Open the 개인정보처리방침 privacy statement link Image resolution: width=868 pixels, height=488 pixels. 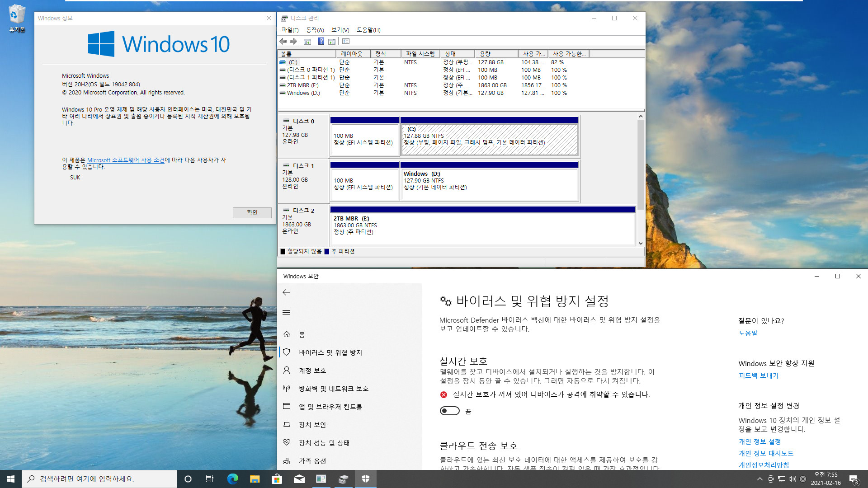pos(764,465)
